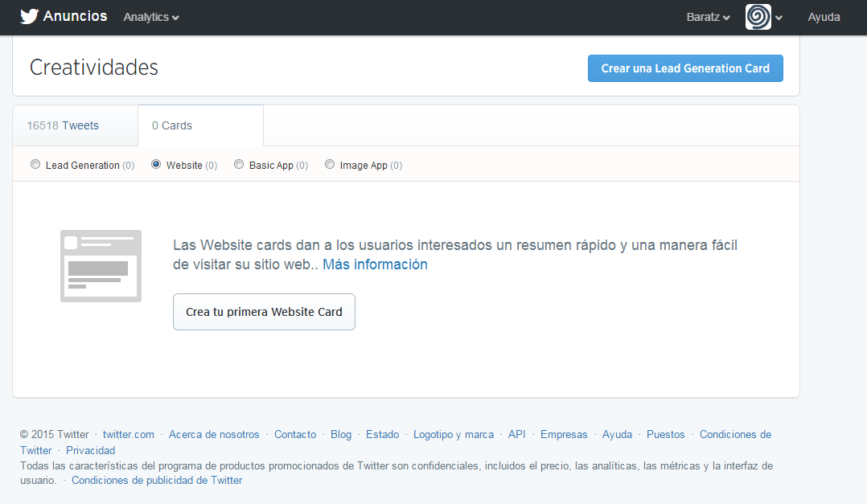Open the Estado footer link
The height and width of the screenshot is (504, 867).
(x=383, y=434)
